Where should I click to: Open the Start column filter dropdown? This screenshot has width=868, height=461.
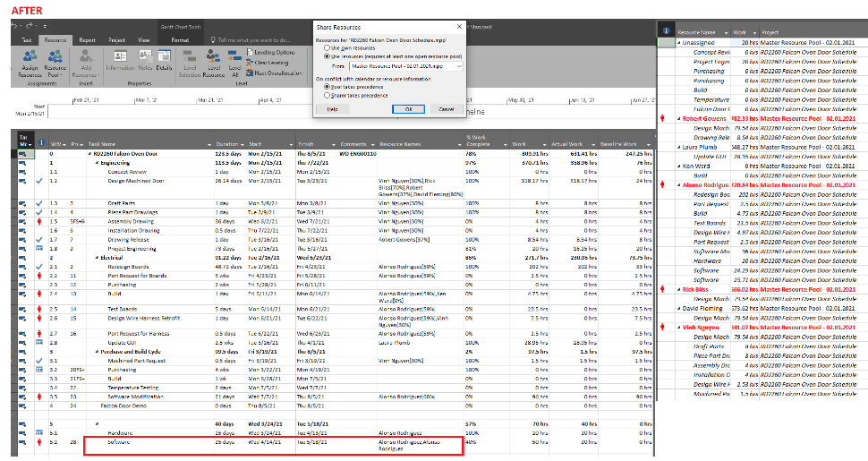[x=291, y=145]
